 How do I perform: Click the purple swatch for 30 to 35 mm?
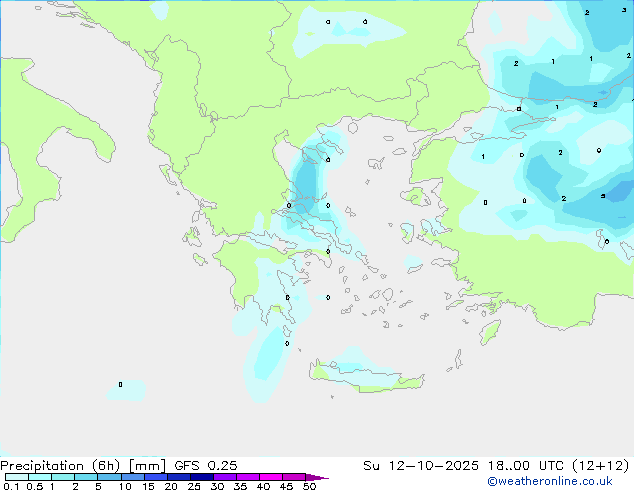(x=224, y=477)
